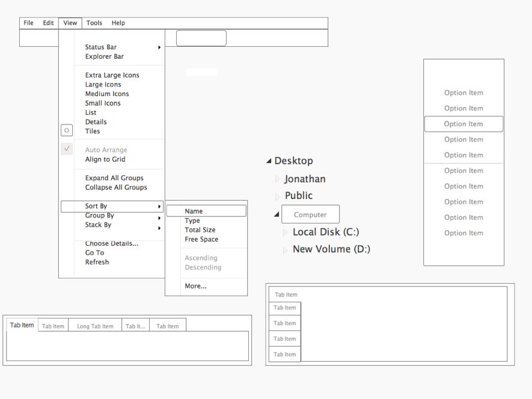
Task: Sort by Free Space
Action: click(201, 239)
